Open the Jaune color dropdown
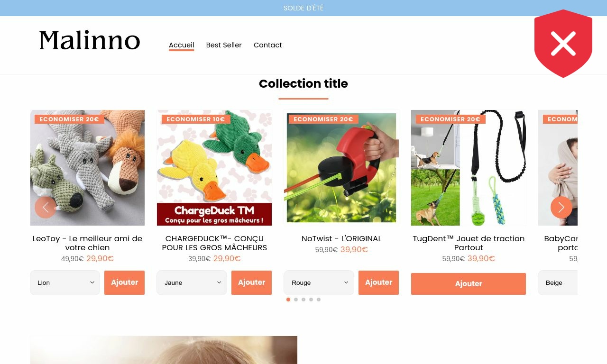The image size is (607, 364). coord(192,282)
